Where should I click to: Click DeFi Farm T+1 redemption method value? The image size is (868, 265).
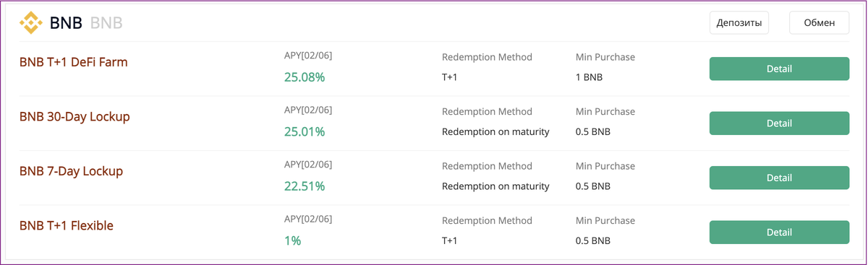click(x=450, y=77)
